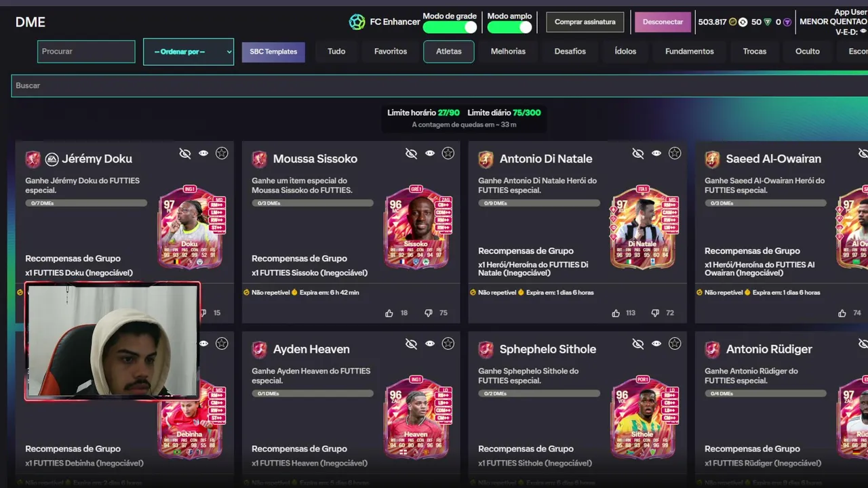The image size is (868, 488).
Task: Thumbs-down the Moussa Sissoko challenge
Action: point(429,313)
